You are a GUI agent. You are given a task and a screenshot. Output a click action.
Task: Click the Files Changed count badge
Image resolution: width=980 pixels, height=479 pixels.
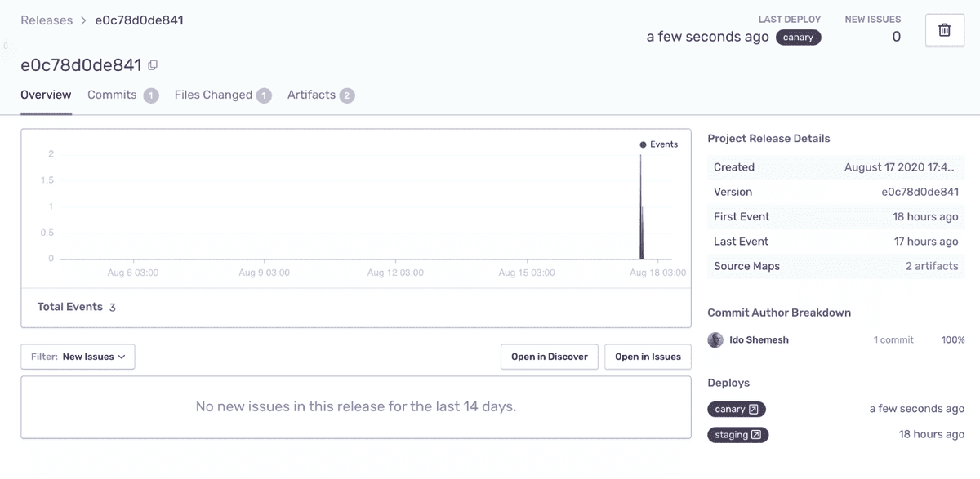click(x=264, y=95)
